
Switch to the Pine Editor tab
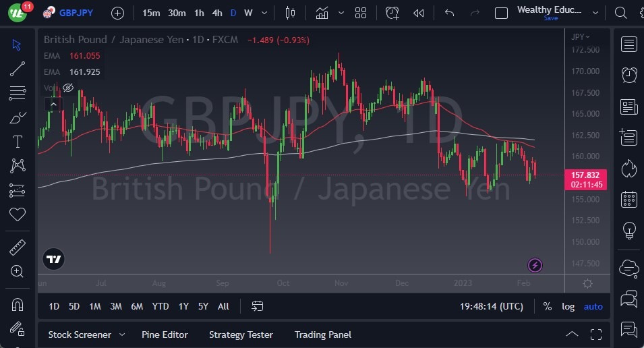point(165,335)
